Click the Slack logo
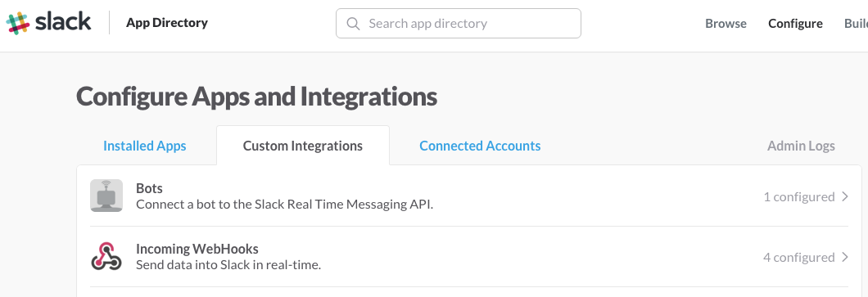 tap(48, 23)
